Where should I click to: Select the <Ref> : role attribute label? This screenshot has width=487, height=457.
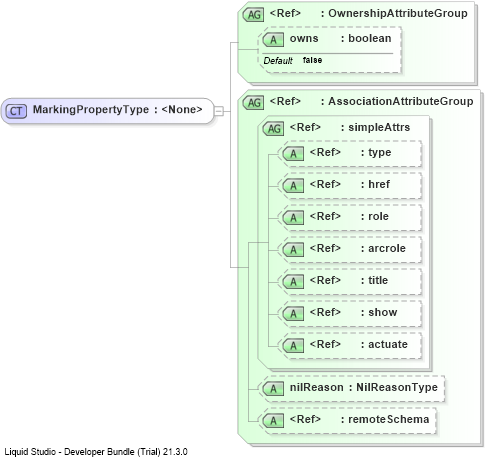(x=349, y=216)
